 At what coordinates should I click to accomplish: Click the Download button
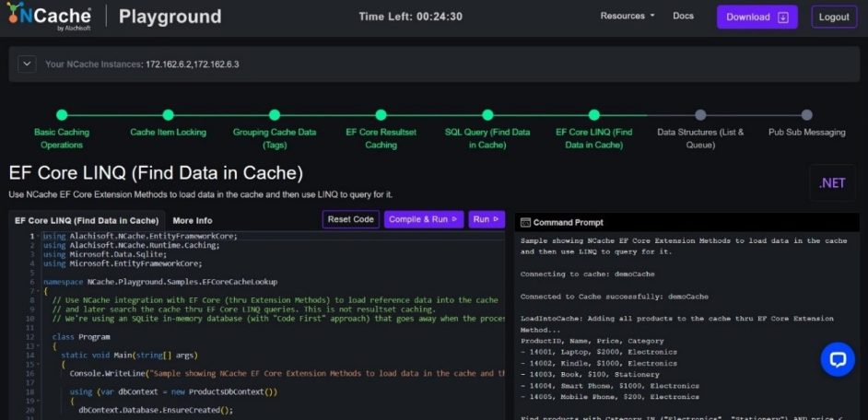(757, 17)
